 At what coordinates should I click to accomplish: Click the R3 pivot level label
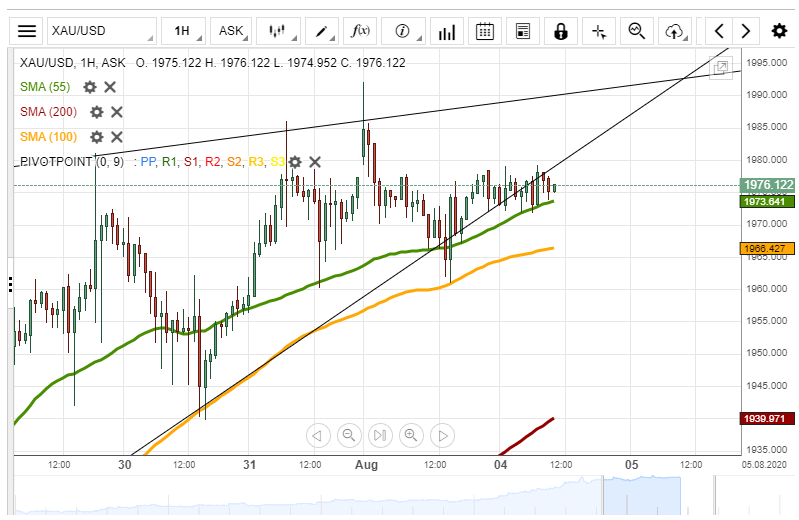pos(255,162)
